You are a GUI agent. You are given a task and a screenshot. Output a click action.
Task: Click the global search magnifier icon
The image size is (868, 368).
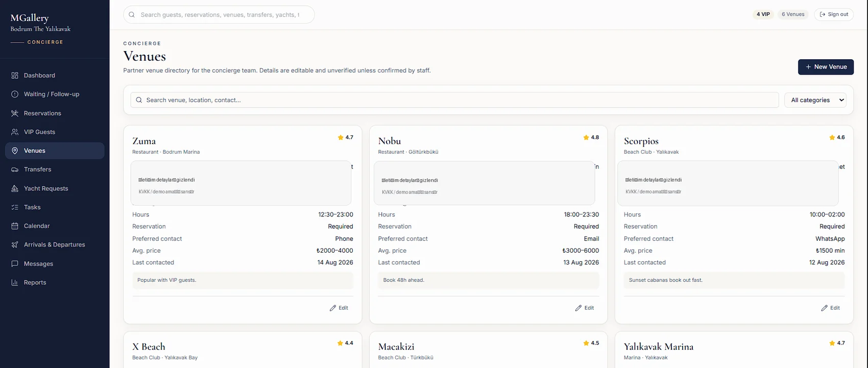tap(132, 15)
